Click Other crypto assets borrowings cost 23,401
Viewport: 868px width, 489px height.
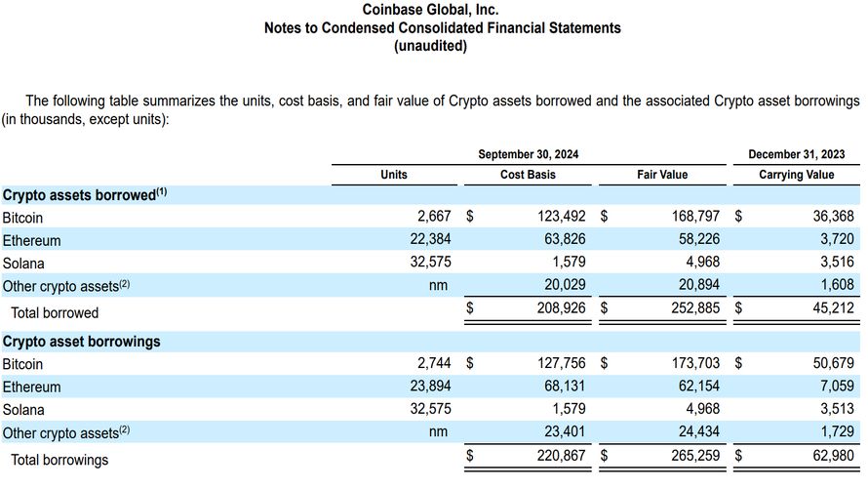tap(565, 431)
